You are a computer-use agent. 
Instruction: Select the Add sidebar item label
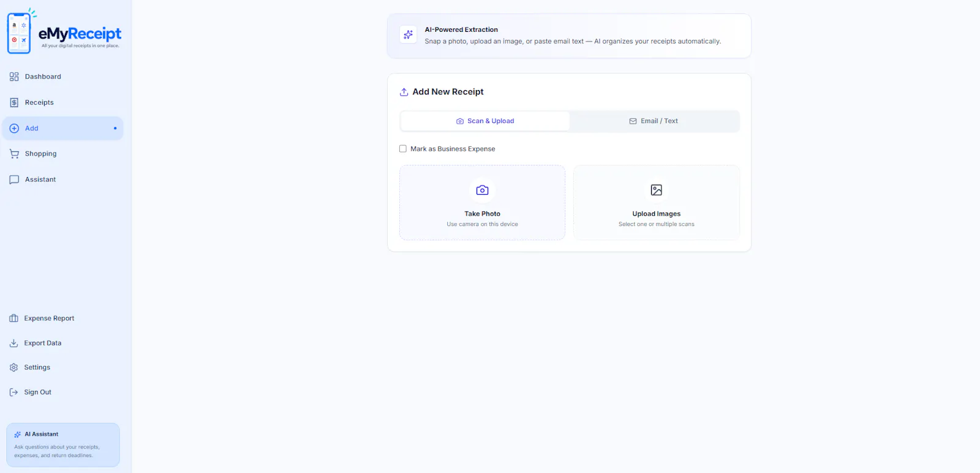pyautogui.click(x=32, y=128)
